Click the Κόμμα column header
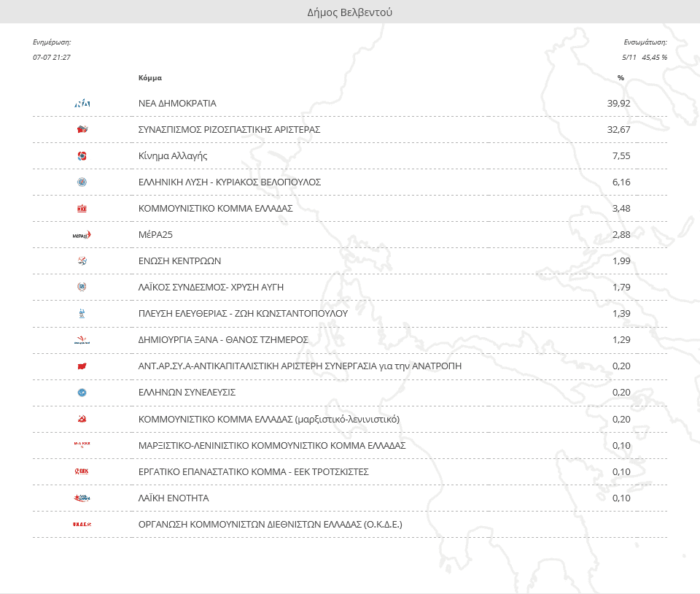This screenshot has width=700, height=594. [x=150, y=77]
